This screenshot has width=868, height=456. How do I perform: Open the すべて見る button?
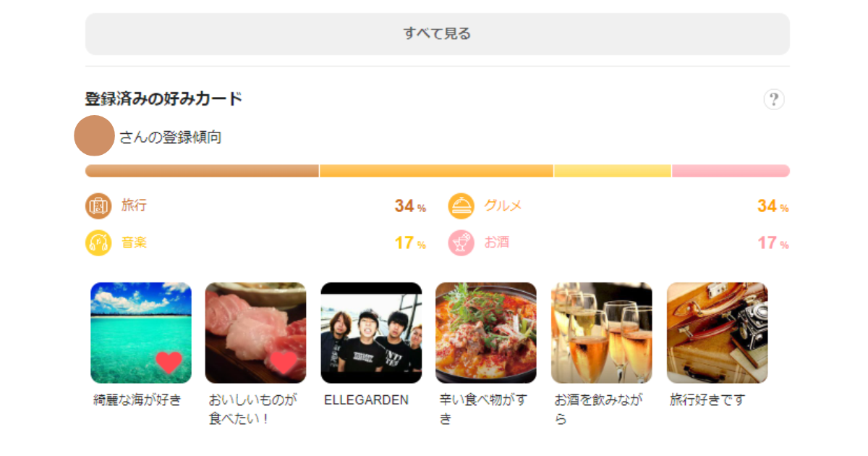click(x=438, y=33)
